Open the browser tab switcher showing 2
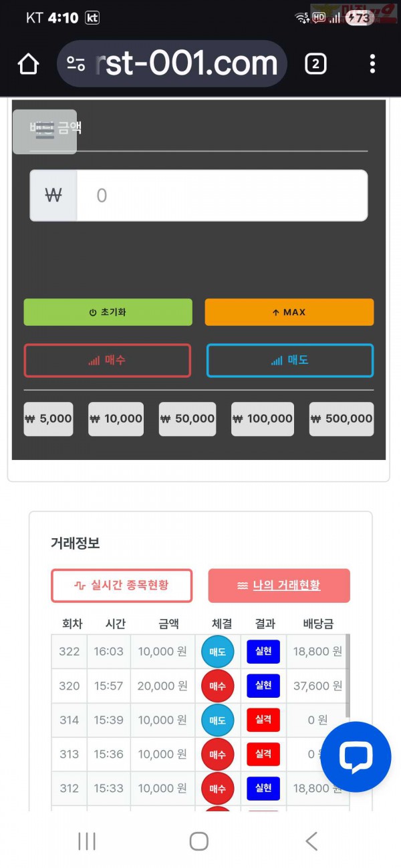This screenshot has width=401, height=868. (315, 63)
